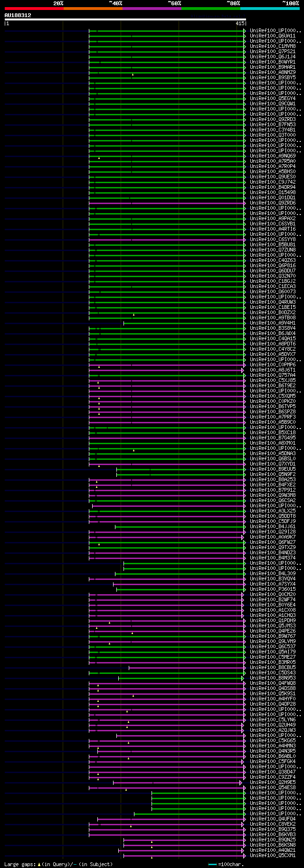
Task: Click label UniRef100_A5BHS0
Action: (x=273, y=172)
